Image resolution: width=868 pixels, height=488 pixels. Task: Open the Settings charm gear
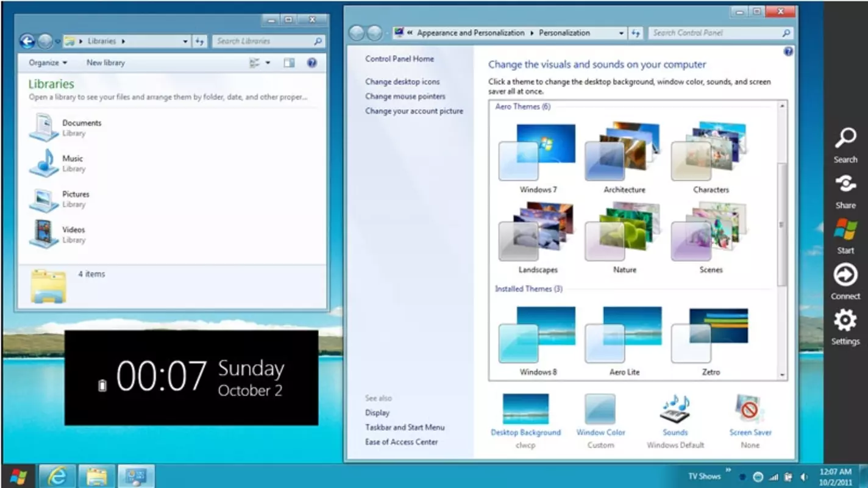[845, 321]
